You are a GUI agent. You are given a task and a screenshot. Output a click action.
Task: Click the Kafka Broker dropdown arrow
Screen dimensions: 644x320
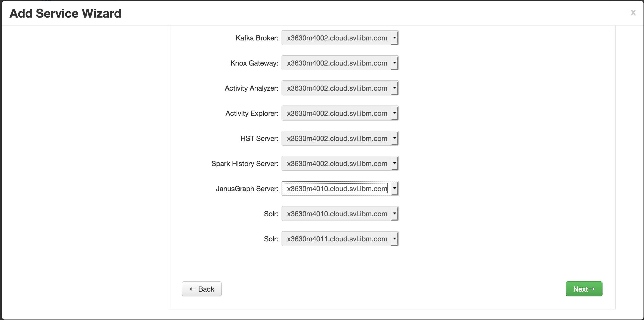(395, 38)
